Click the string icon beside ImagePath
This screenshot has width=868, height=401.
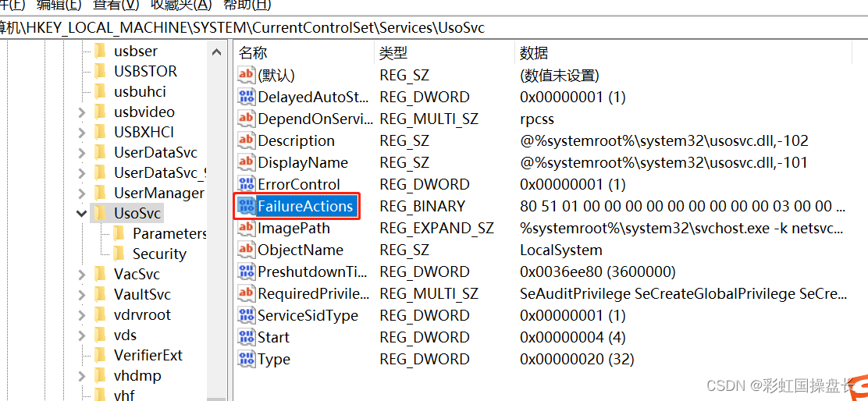[x=247, y=229]
